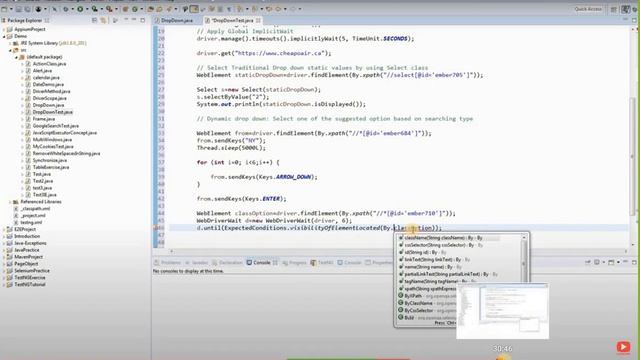Viewport: 640px width, 360px height.
Task: Click Link with Editor icon in Package Explorer
Action: (103, 20)
